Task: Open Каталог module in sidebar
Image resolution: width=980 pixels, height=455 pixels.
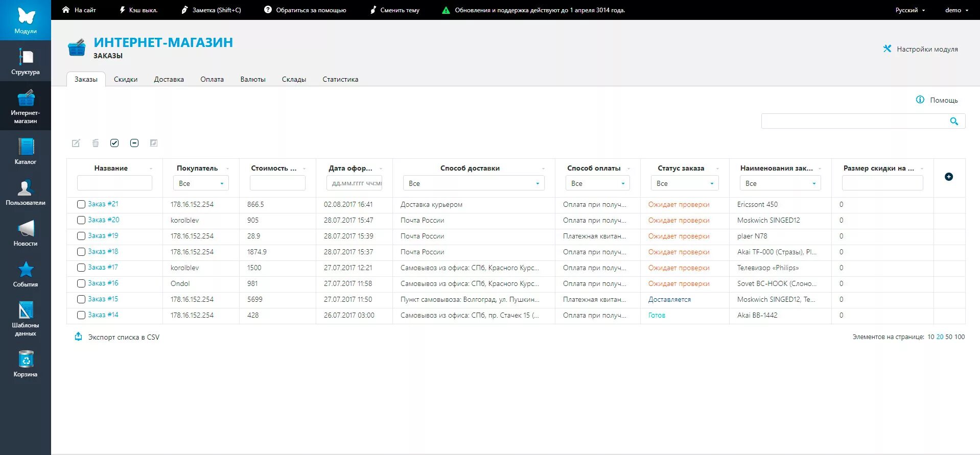Action: pos(26,151)
